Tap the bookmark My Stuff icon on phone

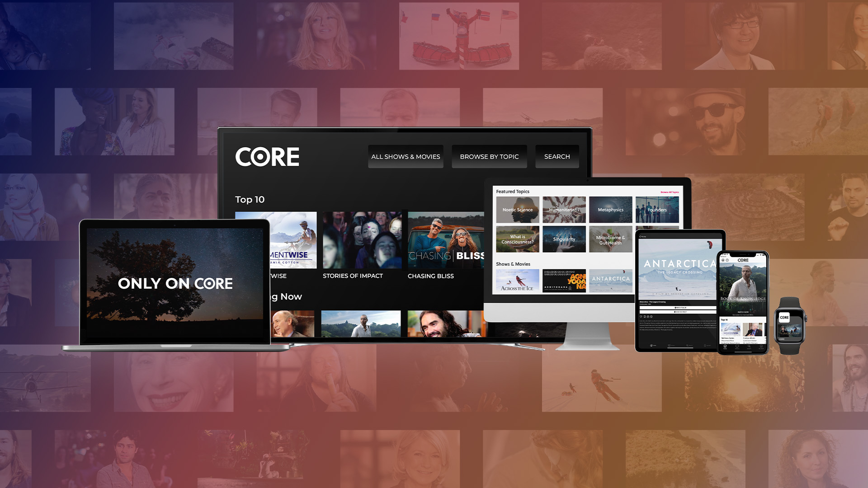pyautogui.click(x=761, y=346)
